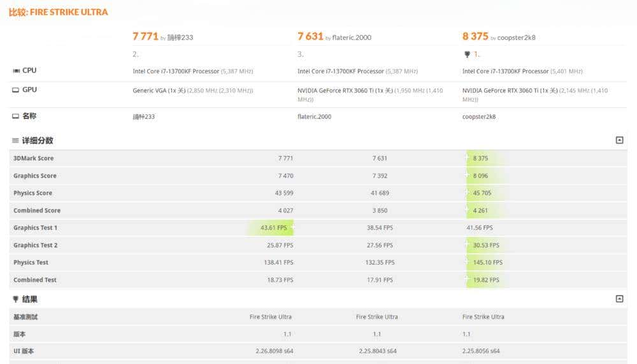Click the CPU chip icon
Screen dimensions: 637x364
pyautogui.click(x=17, y=71)
